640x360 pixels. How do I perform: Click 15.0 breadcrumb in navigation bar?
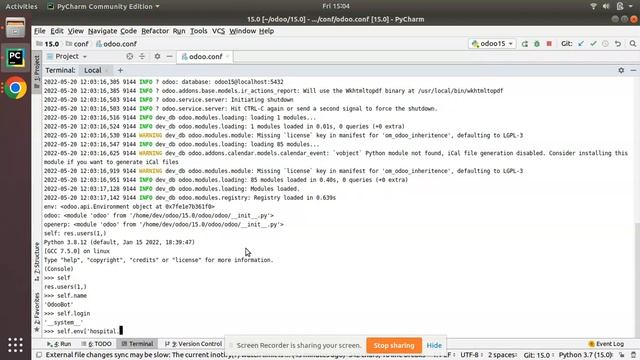(48, 44)
